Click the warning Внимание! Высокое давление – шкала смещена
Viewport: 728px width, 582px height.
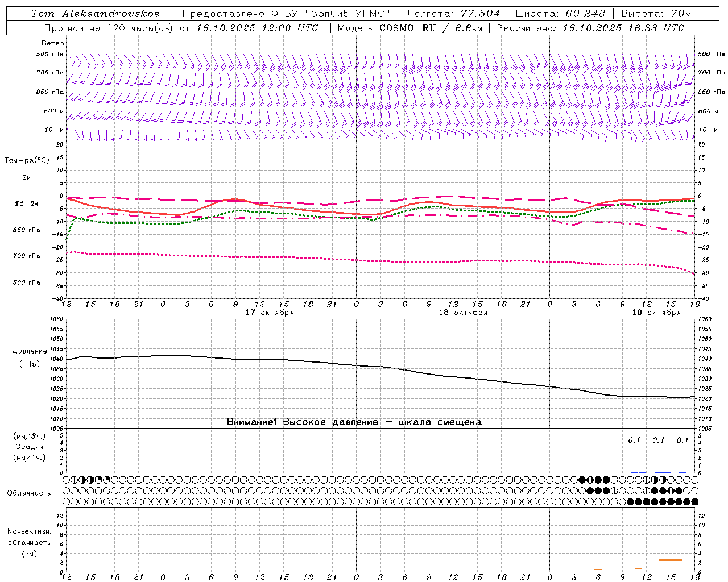354,422
